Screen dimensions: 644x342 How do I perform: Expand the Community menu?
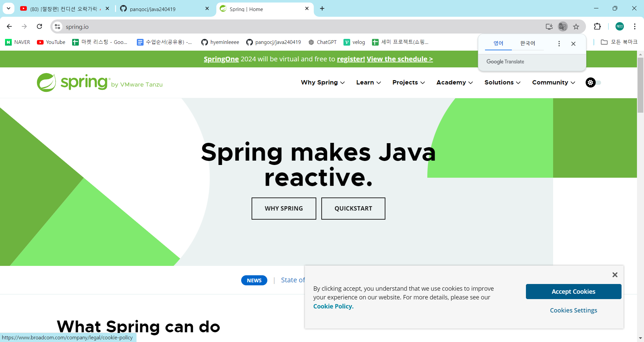pyautogui.click(x=553, y=82)
